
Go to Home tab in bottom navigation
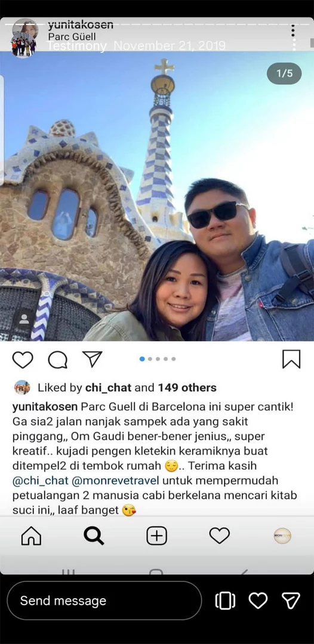[31, 536]
